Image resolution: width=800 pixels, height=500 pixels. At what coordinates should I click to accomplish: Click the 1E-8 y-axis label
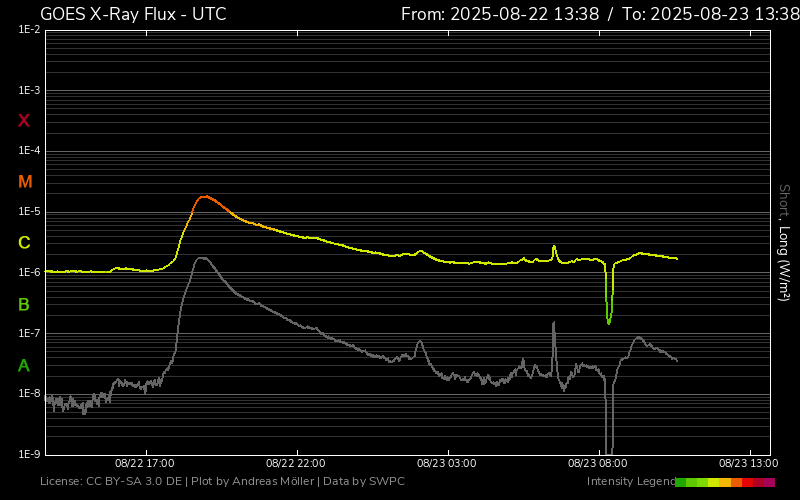pyautogui.click(x=29, y=393)
